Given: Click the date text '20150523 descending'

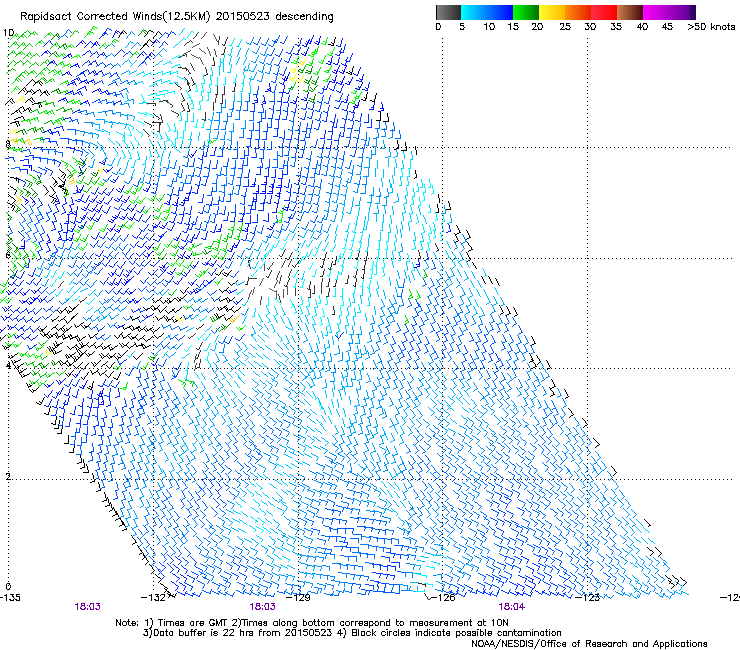Looking at the screenshot, I should [275, 17].
